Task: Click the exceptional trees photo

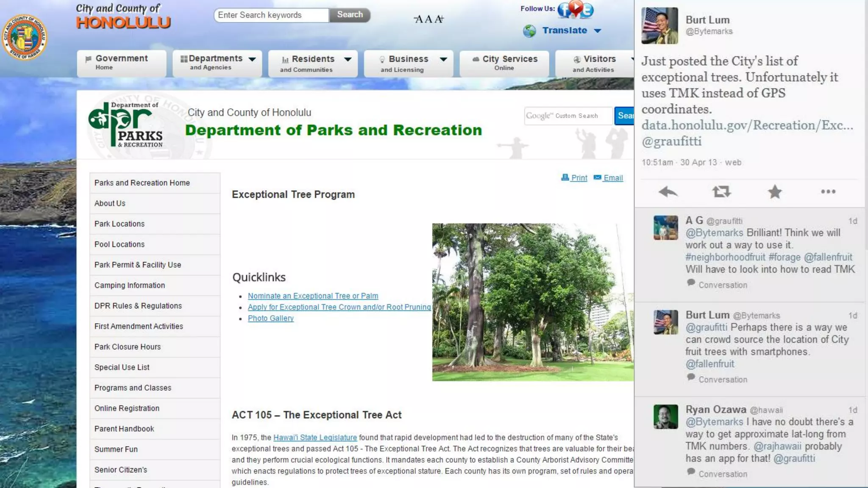Action: (532, 302)
